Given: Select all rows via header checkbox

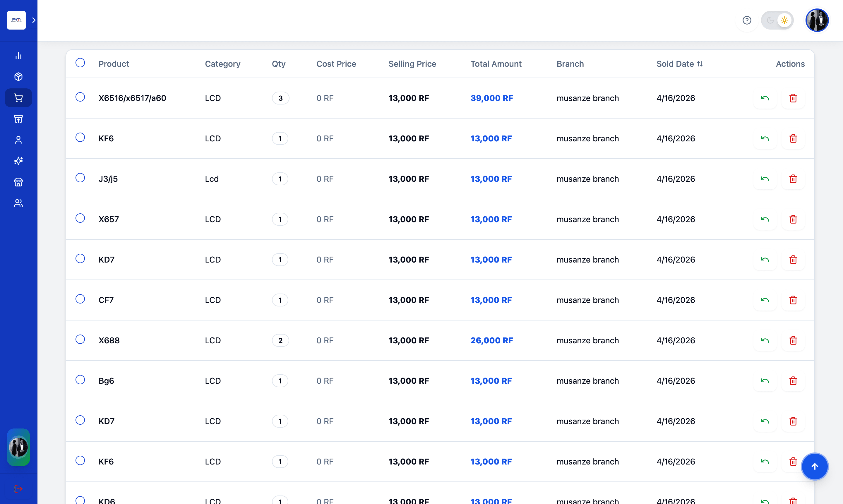Looking at the screenshot, I should coord(80,63).
